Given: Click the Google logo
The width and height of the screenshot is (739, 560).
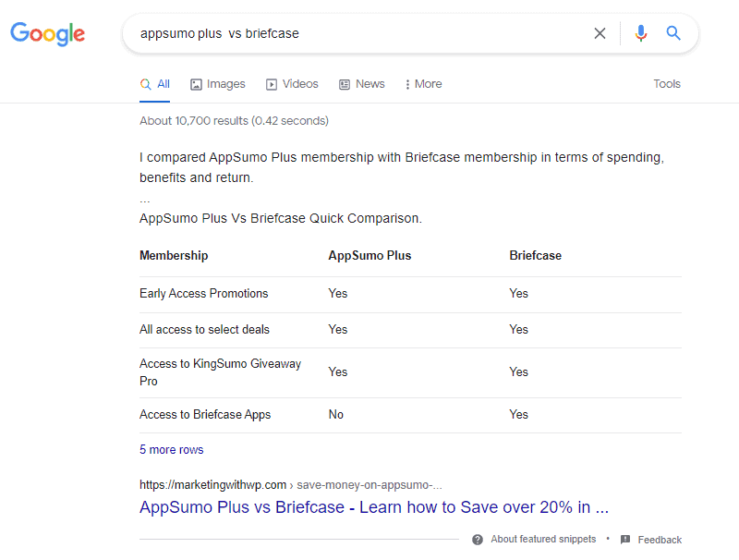Looking at the screenshot, I should point(48,33).
